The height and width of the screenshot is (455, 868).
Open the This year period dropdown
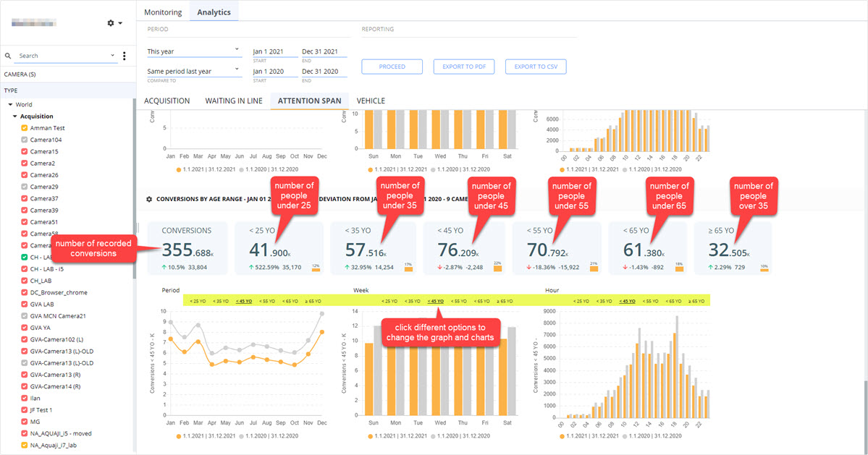coord(194,51)
